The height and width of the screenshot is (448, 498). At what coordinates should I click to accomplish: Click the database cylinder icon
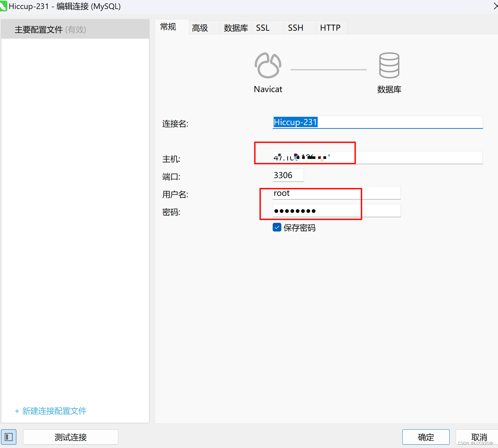point(389,65)
